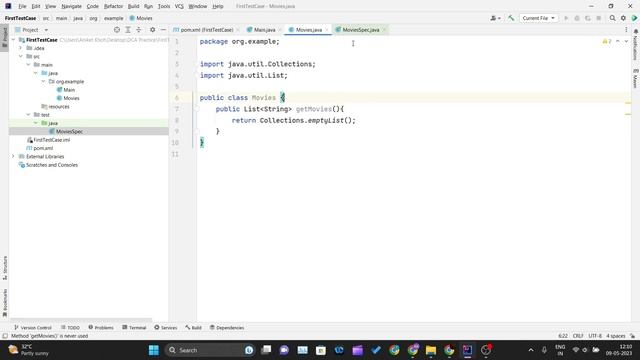Image resolution: width=640 pixels, height=360 pixels.
Task: Toggle the Notifications side panel
Action: [636, 44]
